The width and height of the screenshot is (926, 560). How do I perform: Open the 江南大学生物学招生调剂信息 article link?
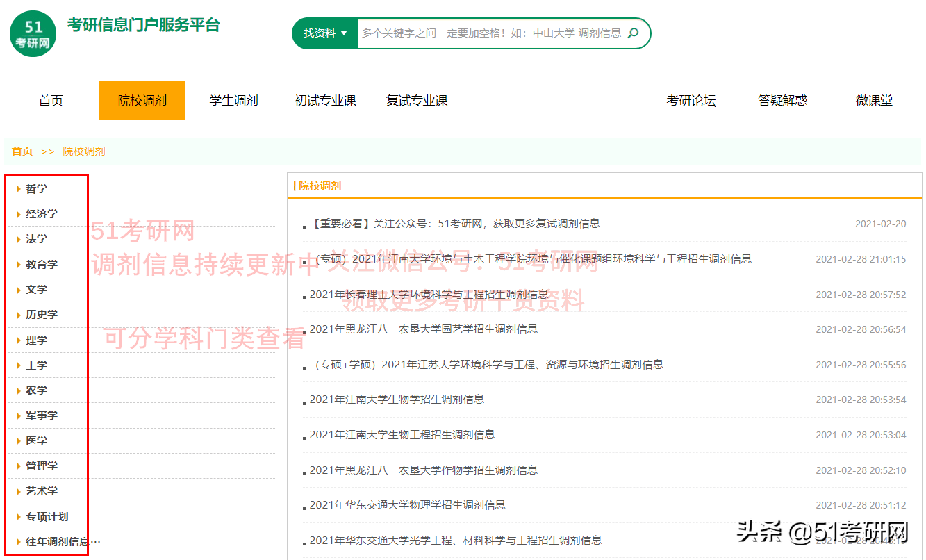[395, 399]
